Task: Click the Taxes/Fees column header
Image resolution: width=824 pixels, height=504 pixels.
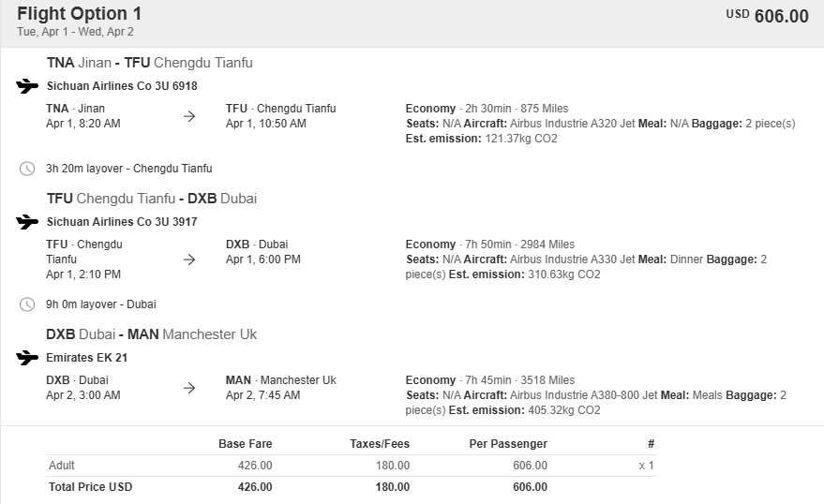Action: [x=382, y=444]
